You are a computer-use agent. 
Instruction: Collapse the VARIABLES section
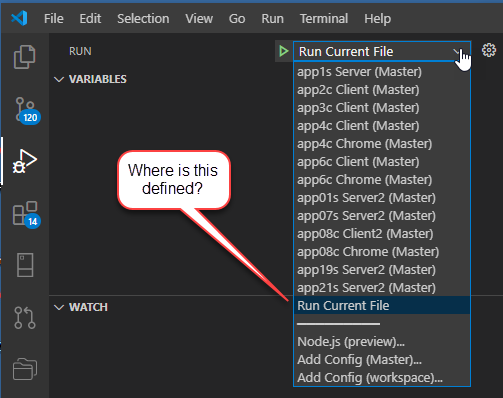(x=59, y=79)
